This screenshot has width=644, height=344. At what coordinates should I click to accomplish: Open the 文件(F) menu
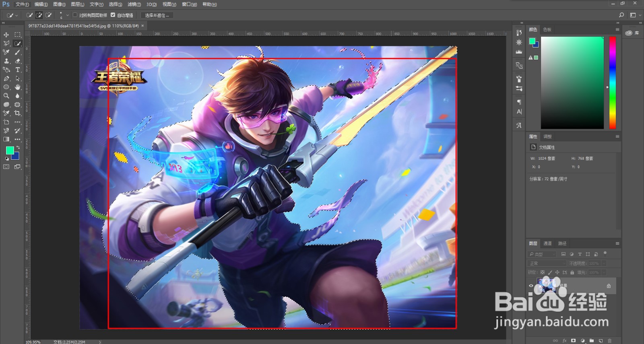click(22, 4)
